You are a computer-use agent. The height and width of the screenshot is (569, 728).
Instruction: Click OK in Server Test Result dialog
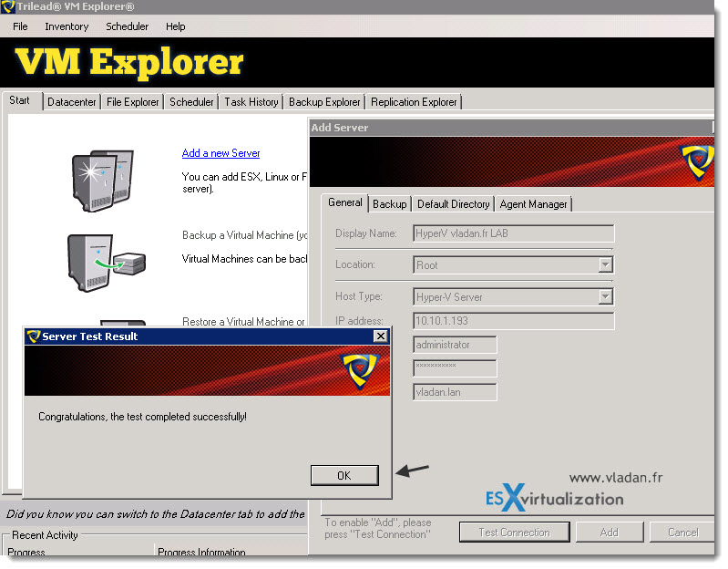[x=344, y=475]
